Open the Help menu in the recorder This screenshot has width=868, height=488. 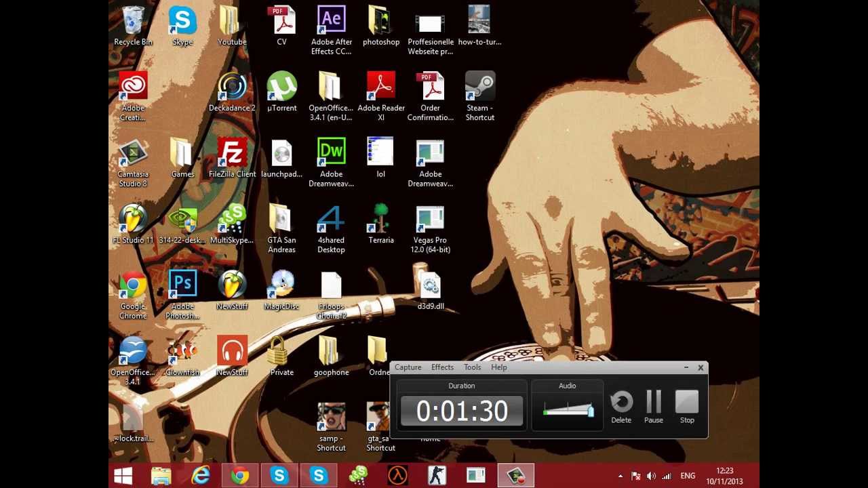tap(498, 367)
